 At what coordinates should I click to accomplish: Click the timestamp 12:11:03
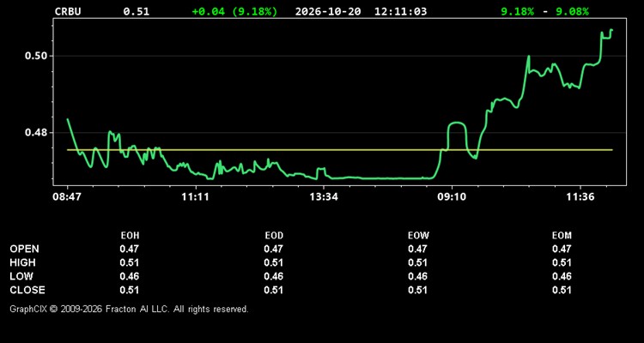click(400, 12)
